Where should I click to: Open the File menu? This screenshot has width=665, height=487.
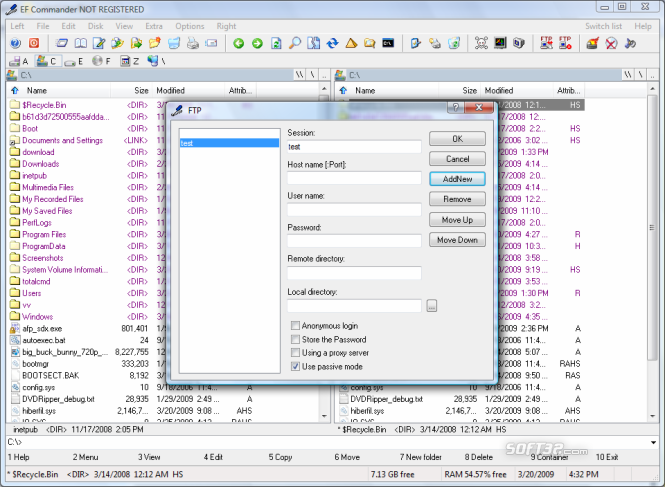tap(43, 26)
